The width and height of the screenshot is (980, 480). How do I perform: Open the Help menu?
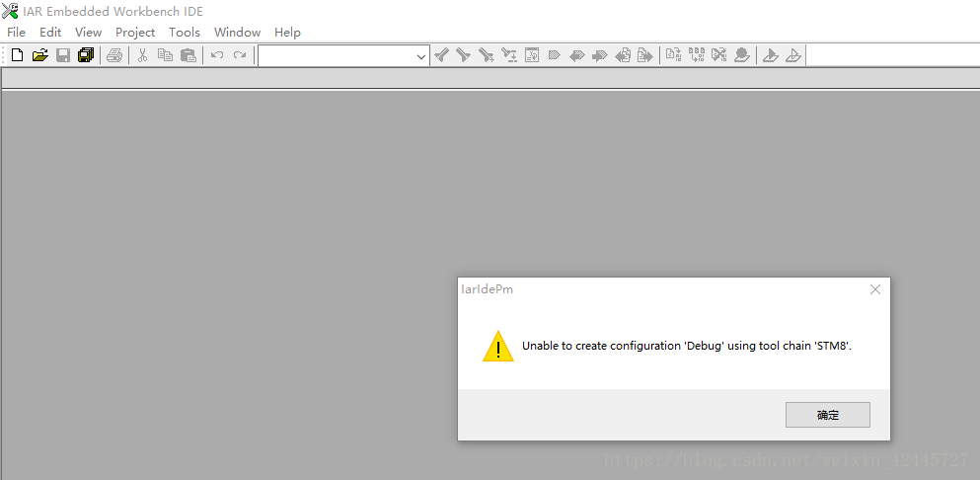(x=287, y=32)
